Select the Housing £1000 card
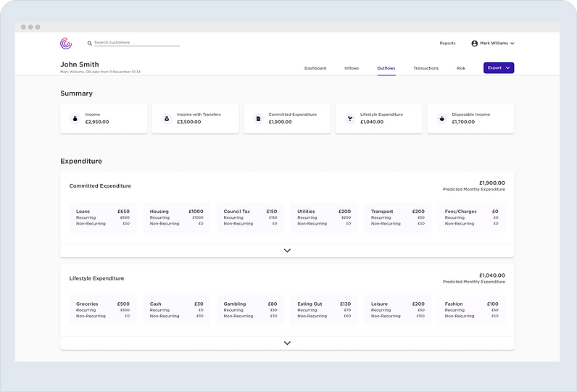This screenshot has width=577, height=392. click(177, 217)
